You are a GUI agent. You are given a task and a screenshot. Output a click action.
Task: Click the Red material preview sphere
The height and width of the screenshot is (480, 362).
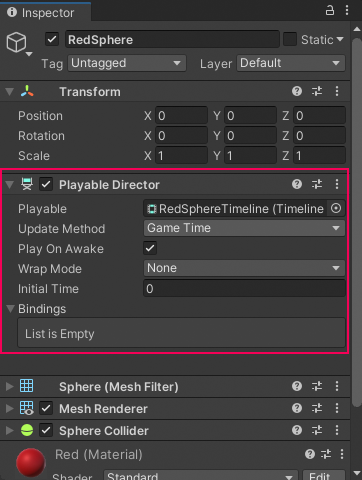pyautogui.click(x=31, y=462)
